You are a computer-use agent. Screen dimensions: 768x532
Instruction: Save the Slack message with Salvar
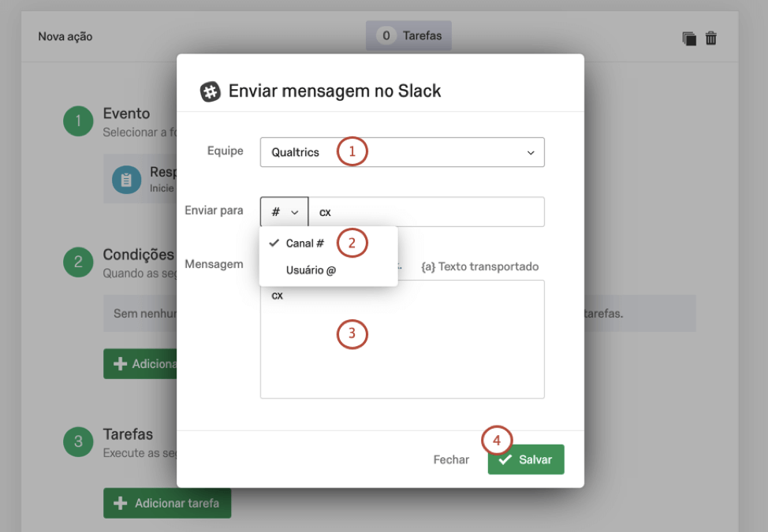pyautogui.click(x=526, y=459)
